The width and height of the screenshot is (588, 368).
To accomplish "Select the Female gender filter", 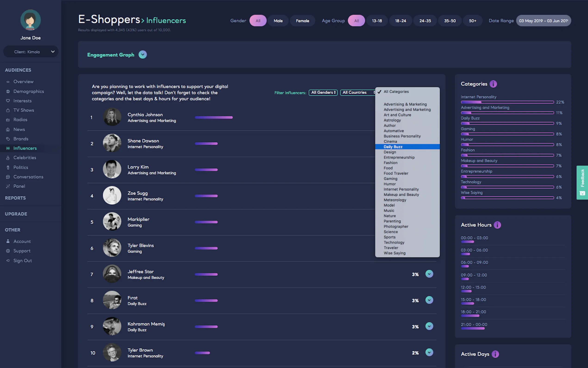I will click(x=302, y=21).
